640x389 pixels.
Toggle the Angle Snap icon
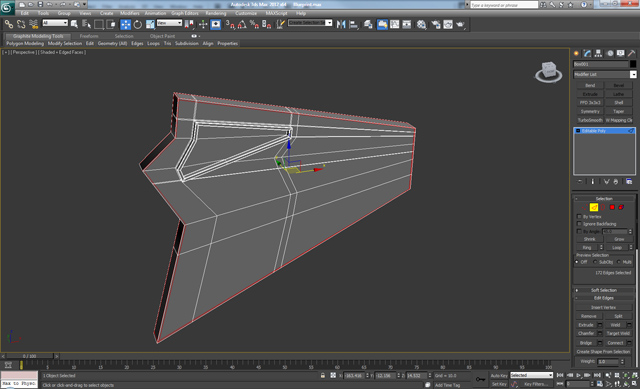click(242, 24)
